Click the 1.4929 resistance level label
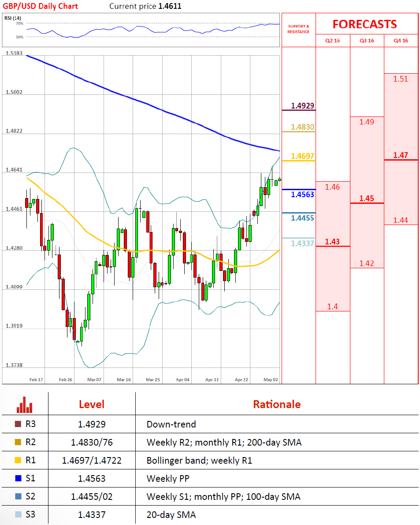 303,106
